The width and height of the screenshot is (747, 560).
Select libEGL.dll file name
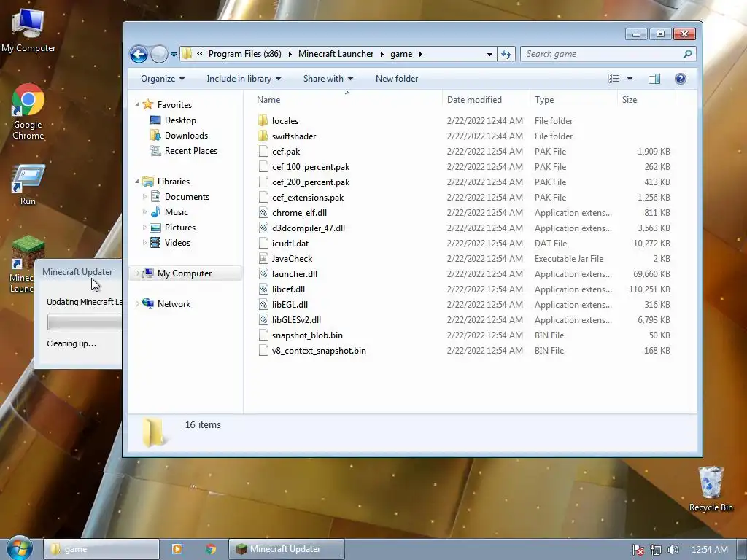click(290, 304)
